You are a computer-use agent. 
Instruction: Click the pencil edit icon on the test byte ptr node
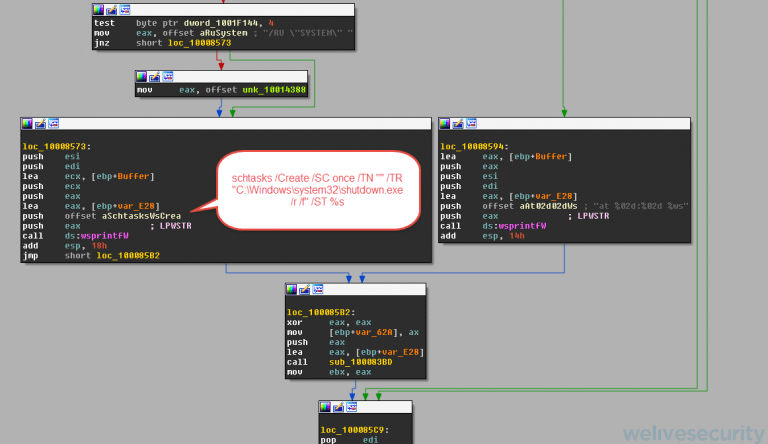click(112, 10)
